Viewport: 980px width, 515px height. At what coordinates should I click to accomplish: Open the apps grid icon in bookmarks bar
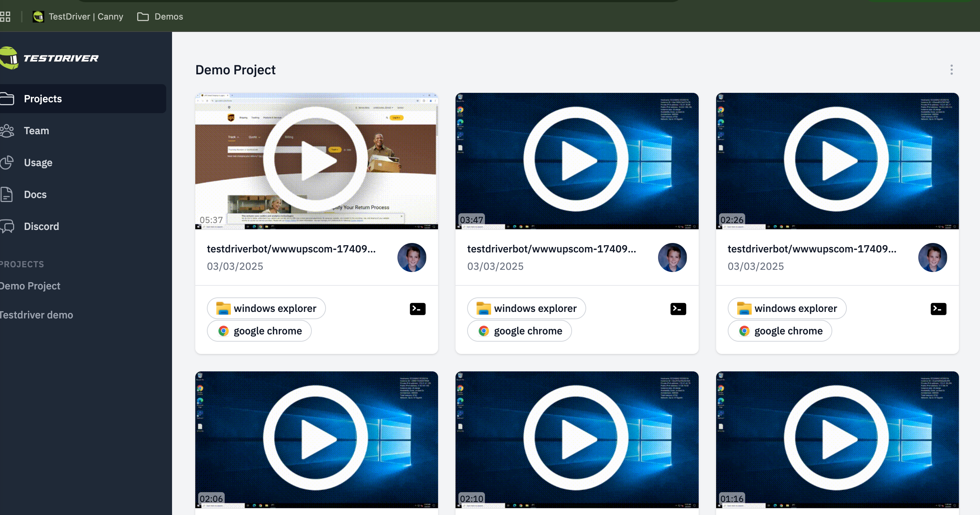[5, 16]
